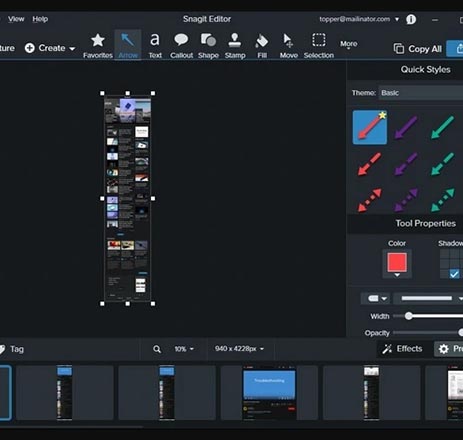
Task: Click the Tag button
Action: pyautogui.click(x=11, y=349)
